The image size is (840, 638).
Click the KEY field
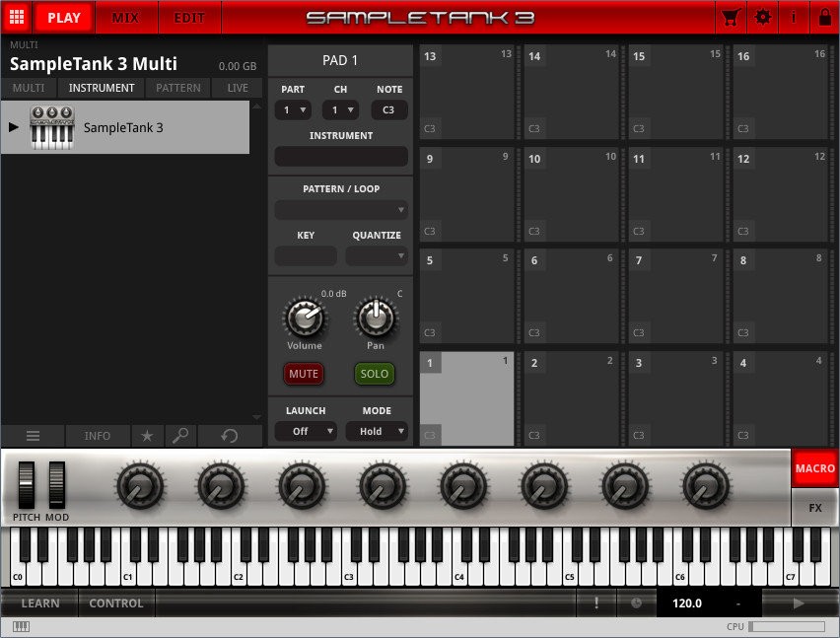[x=306, y=256]
